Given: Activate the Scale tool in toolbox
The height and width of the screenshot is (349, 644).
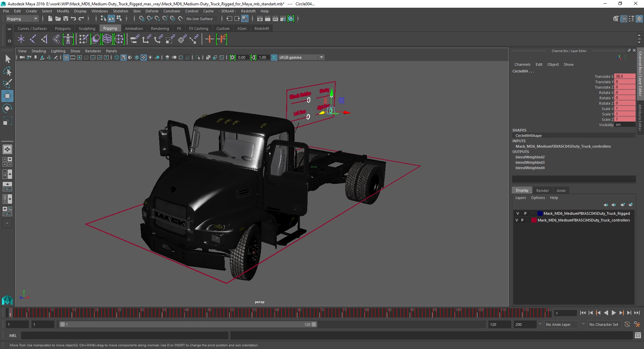Looking at the screenshot, I should (x=7, y=120).
